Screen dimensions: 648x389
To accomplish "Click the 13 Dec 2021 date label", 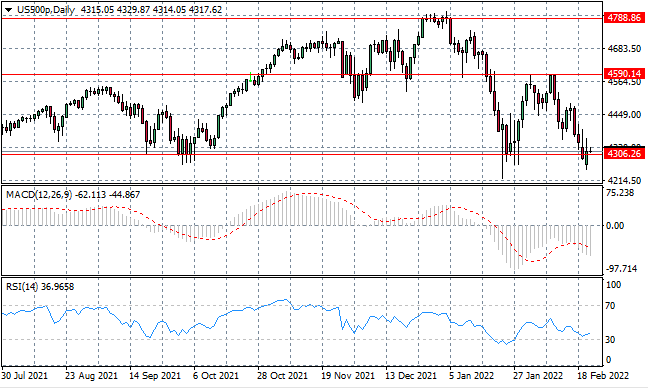I will point(411,376).
